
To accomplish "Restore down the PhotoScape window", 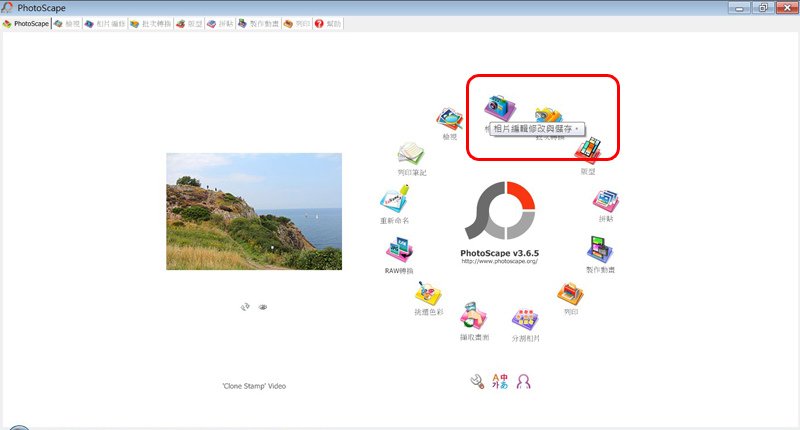I will 763,8.
